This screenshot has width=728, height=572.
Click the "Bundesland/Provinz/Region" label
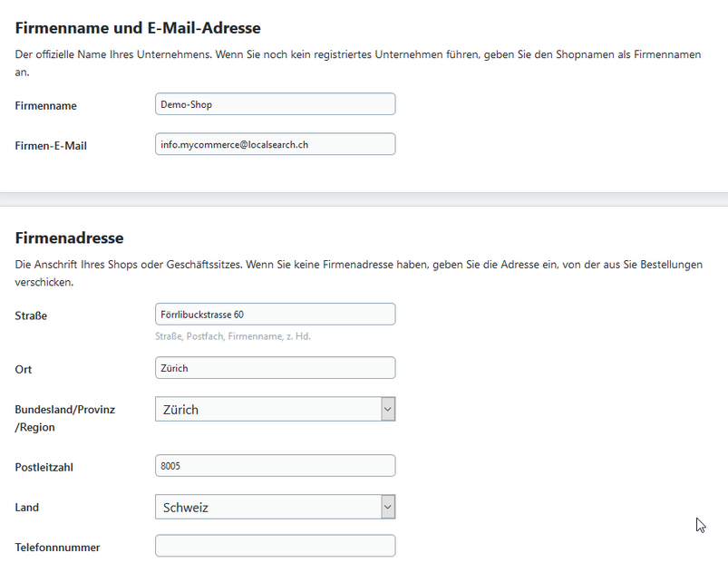64,418
